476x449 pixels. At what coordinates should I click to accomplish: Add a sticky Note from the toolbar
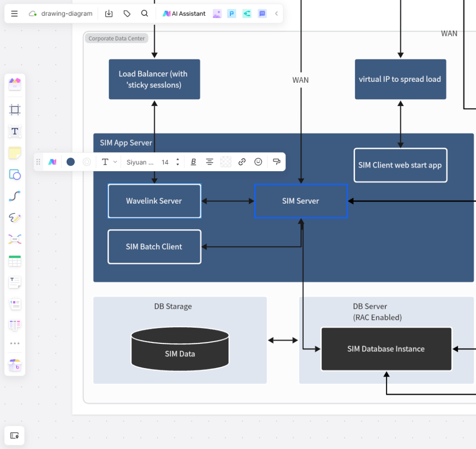[x=15, y=153]
